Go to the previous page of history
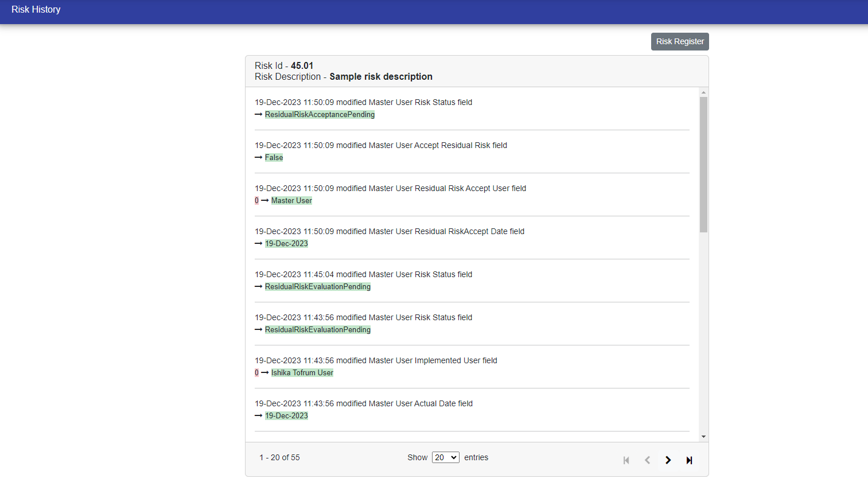Viewport: 868px width, 482px height. click(x=647, y=460)
